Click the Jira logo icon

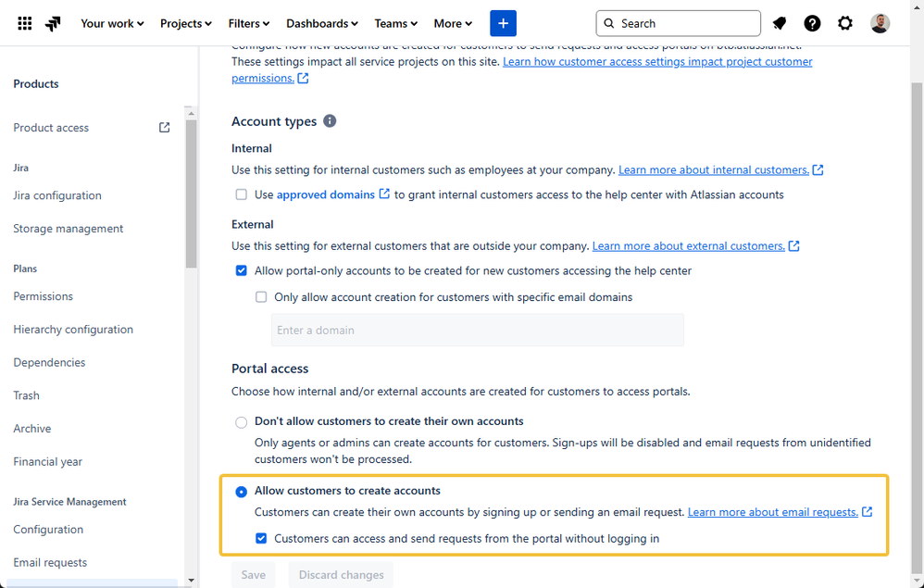click(53, 23)
